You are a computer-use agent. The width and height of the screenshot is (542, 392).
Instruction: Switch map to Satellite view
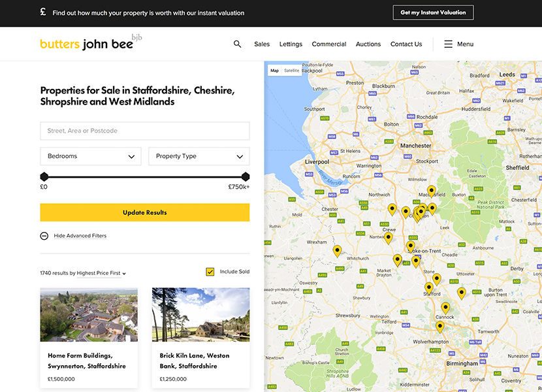291,71
